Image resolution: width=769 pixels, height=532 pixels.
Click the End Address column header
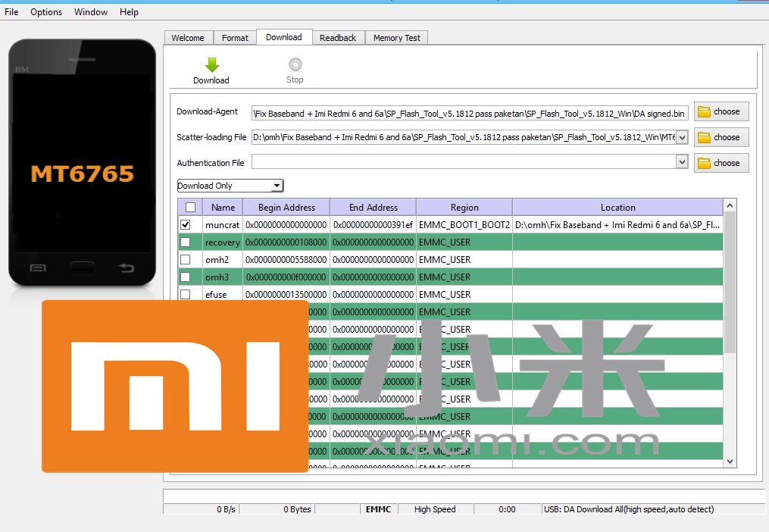pos(374,207)
